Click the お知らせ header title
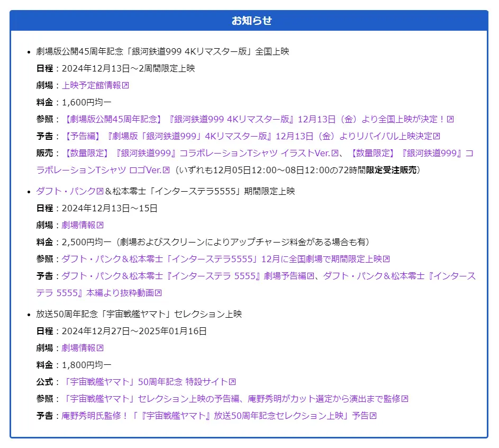The height and width of the screenshot is (448, 499). (251, 21)
